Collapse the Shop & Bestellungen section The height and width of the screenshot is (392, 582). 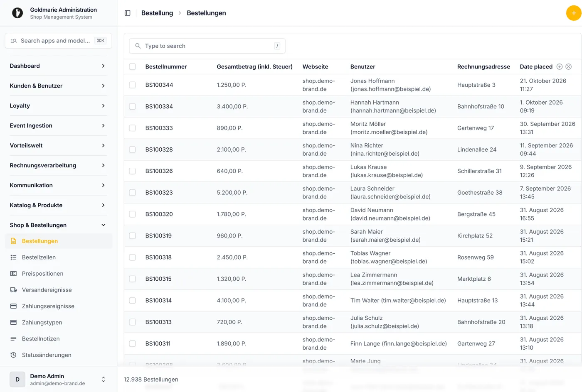point(58,225)
